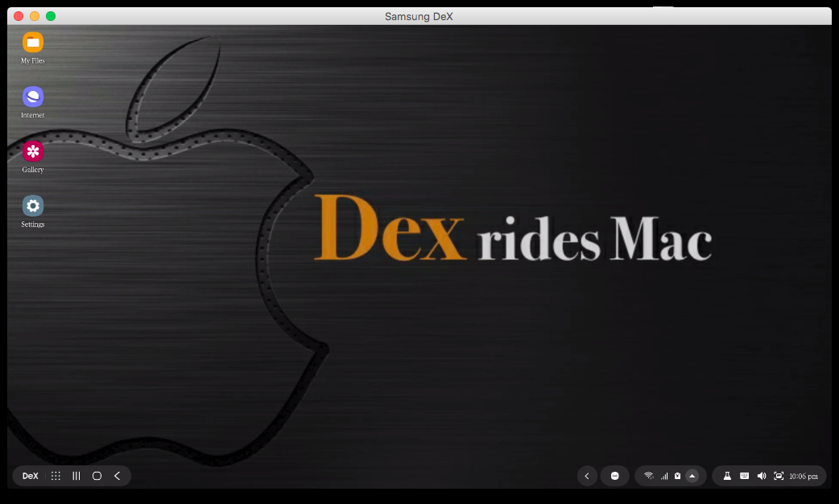
Task: Open the notifications bubble icon
Action: pyautogui.click(x=614, y=476)
